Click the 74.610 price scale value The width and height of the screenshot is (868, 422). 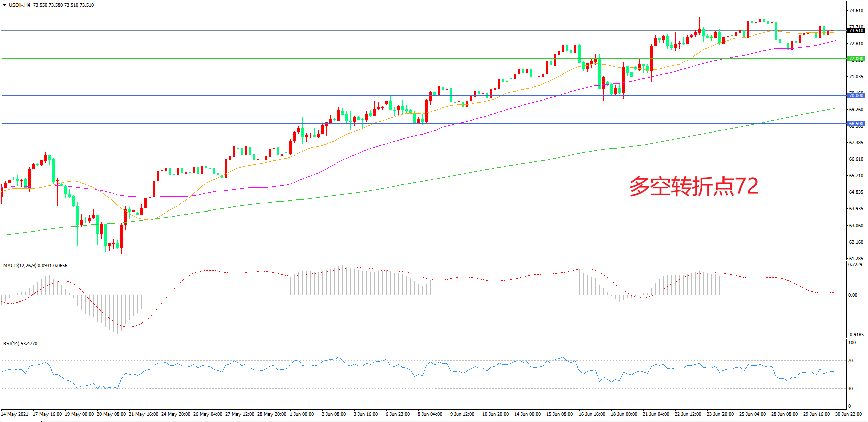click(x=856, y=10)
